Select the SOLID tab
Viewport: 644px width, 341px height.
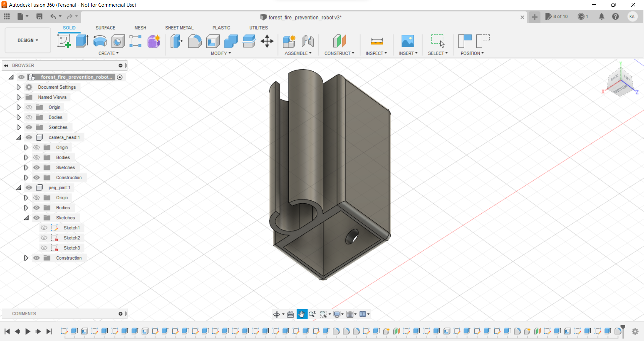pos(69,28)
